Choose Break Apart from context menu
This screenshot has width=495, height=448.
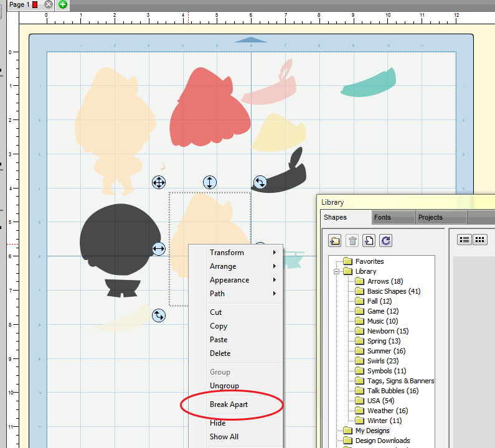click(x=229, y=404)
